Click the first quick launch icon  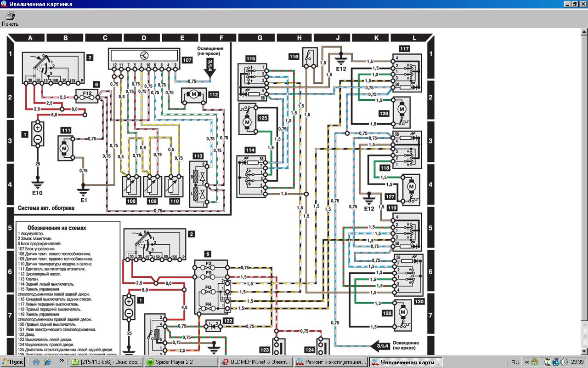click(36, 362)
